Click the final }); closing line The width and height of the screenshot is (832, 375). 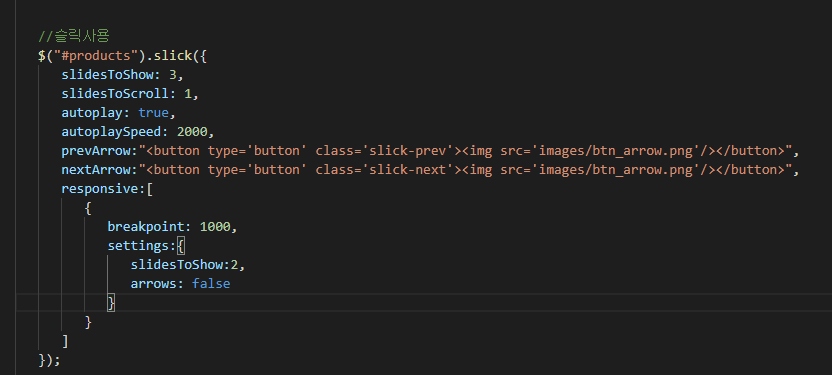pos(50,360)
